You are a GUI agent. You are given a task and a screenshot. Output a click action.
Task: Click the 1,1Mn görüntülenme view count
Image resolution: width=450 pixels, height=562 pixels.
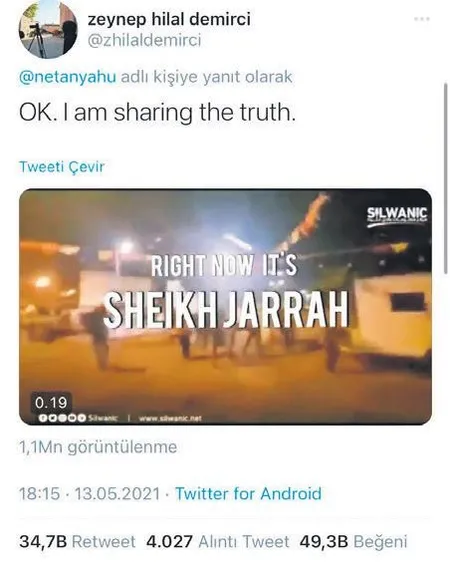[98, 447]
